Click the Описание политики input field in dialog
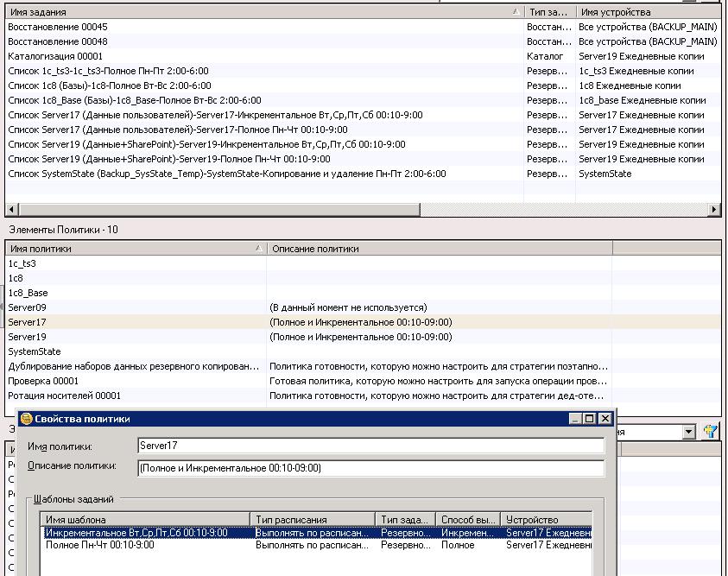 [x=371, y=468]
